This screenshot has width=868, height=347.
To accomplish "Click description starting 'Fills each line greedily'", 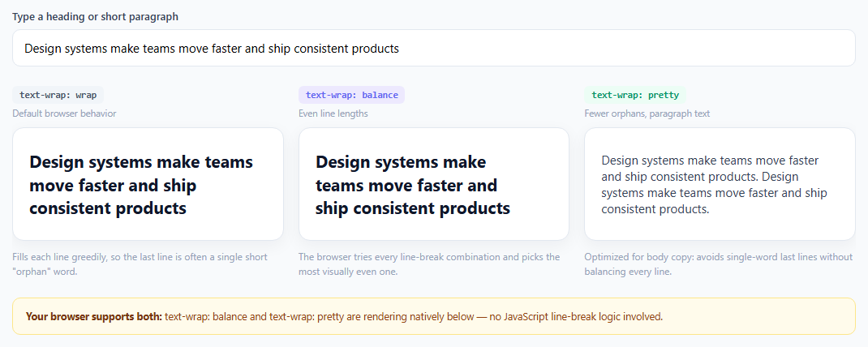I will (x=140, y=264).
